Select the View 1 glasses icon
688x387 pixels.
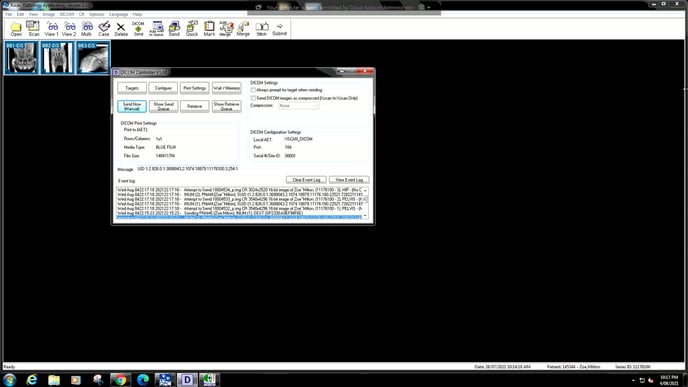click(51, 29)
